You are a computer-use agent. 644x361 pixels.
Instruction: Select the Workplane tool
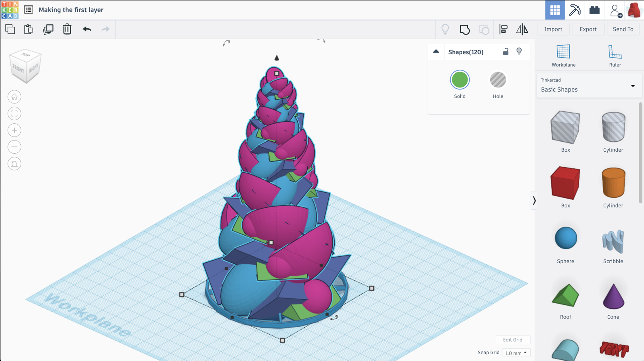coord(563,56)
